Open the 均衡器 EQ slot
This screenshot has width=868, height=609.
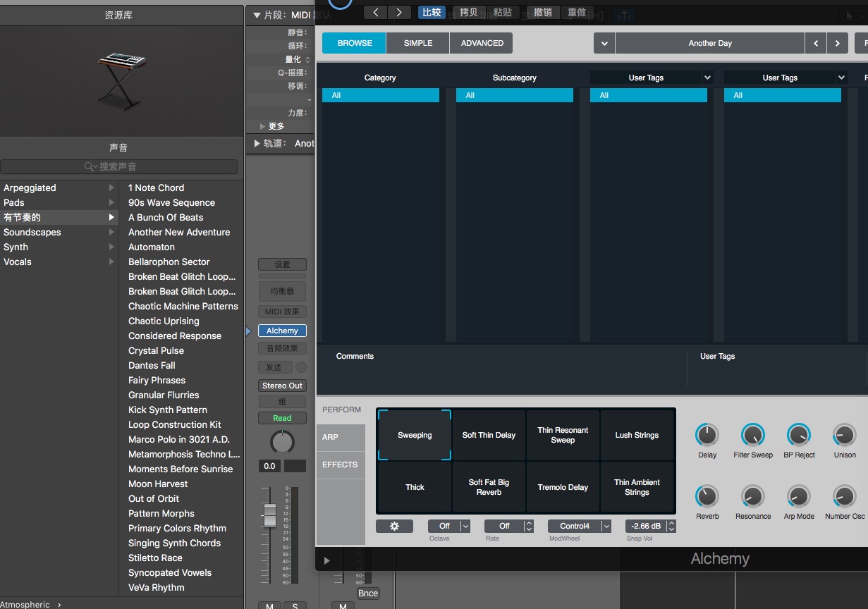tap(282, 291)
